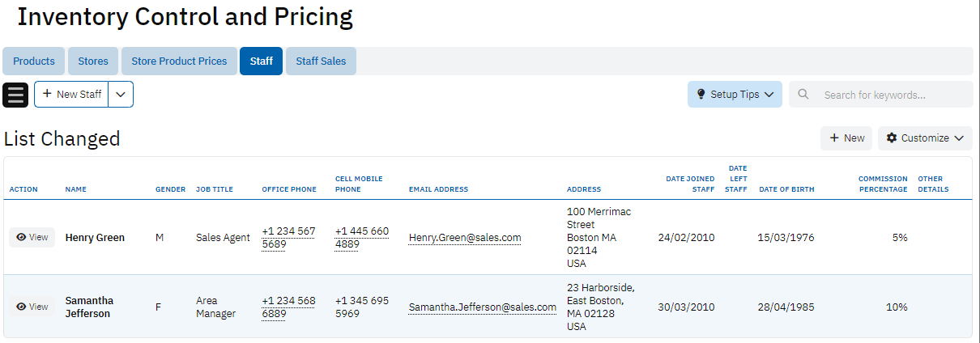Expand the New Staff dropdown arrow
980x343 pixels.
(x=121, y=95)
